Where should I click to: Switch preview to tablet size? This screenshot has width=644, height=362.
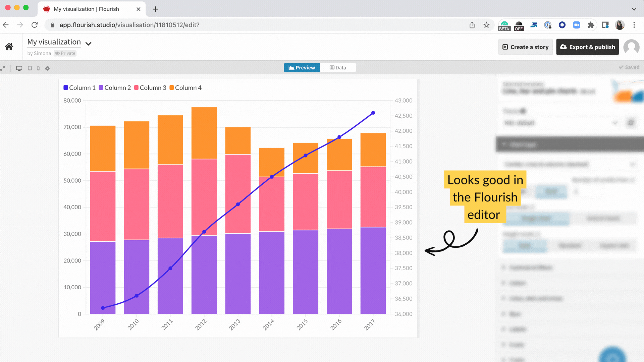(x=30, y=68)
